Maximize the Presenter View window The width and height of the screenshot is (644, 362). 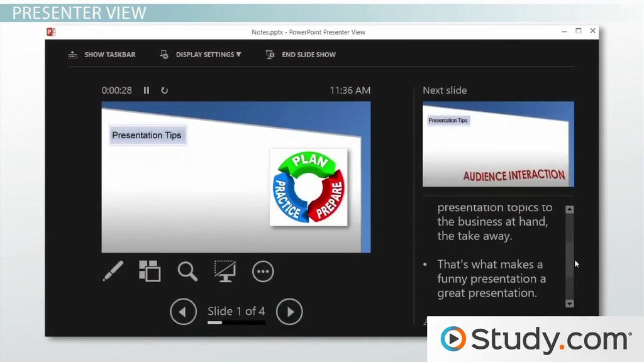578,31
